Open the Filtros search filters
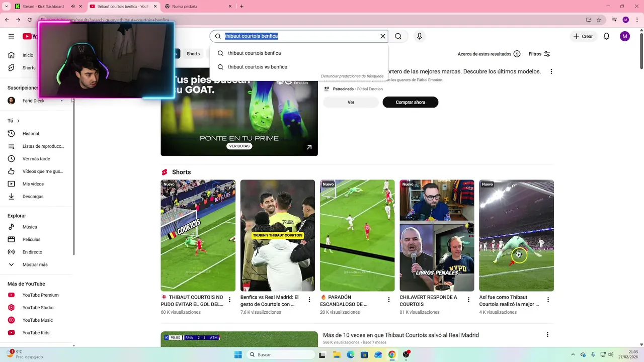The width and height of the screenshot is (644, 362). [539, 54]
